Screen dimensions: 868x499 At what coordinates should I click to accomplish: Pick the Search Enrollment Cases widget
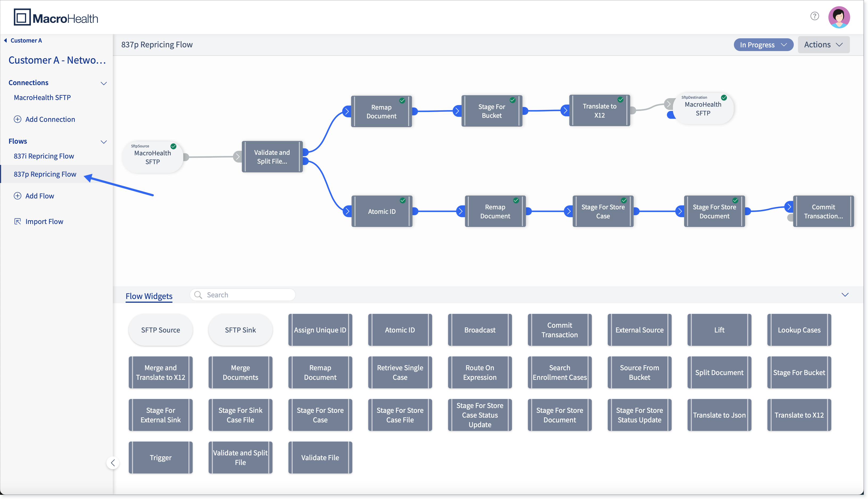pos(560,372)
